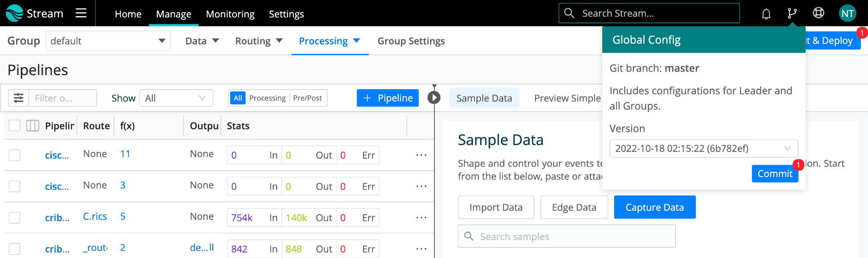The image size is (868, 258).
Task: Click the filter settings sliders icon
Action: (x=19, y=98)
